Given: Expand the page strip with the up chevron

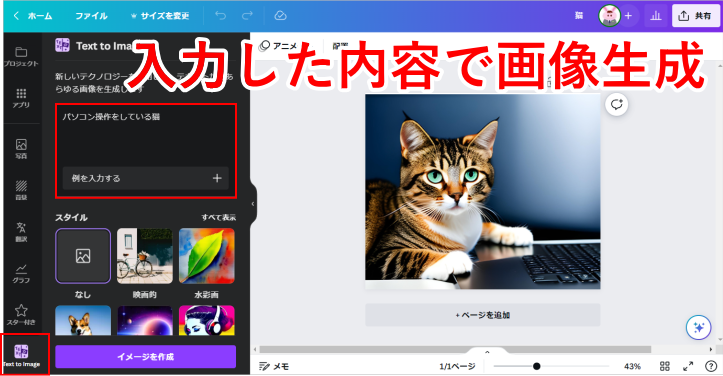Looking at the screenshot, I should coord(487,352).
